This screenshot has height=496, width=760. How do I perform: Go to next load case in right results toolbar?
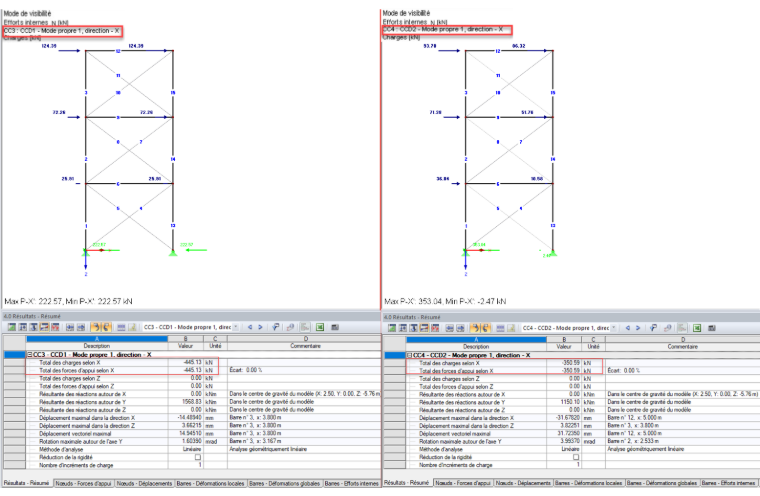point(638,328)
